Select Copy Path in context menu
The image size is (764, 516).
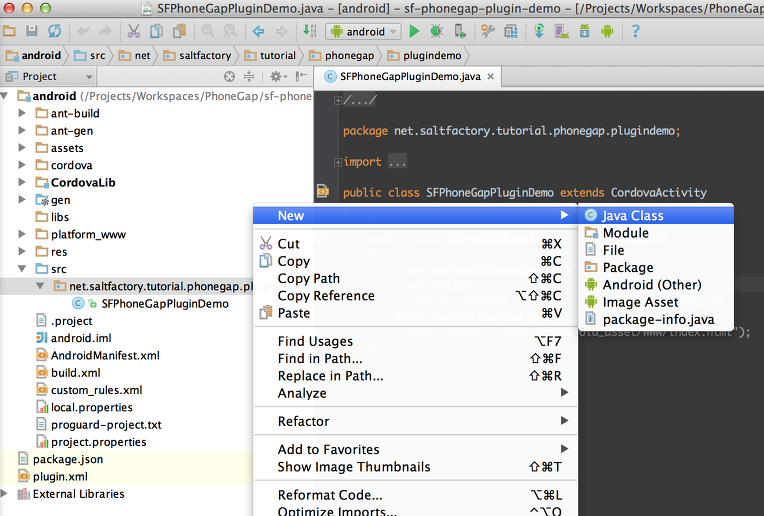[415, 278]
